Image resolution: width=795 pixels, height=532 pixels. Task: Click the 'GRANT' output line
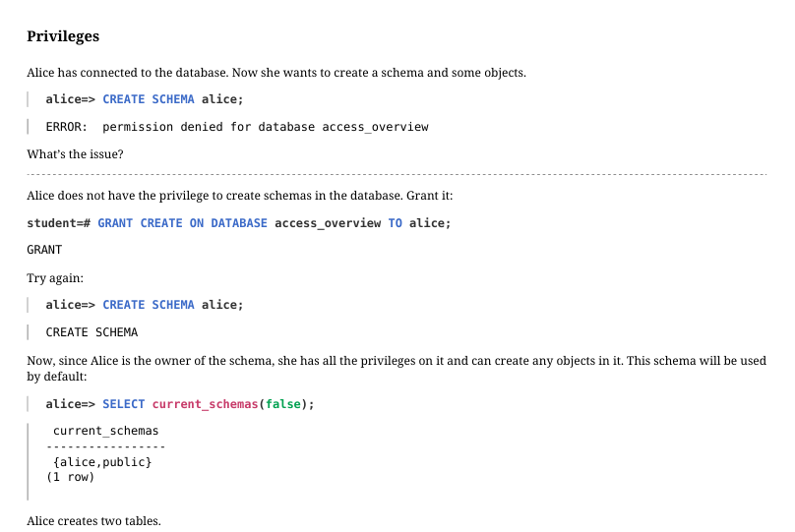click(44, 250)
